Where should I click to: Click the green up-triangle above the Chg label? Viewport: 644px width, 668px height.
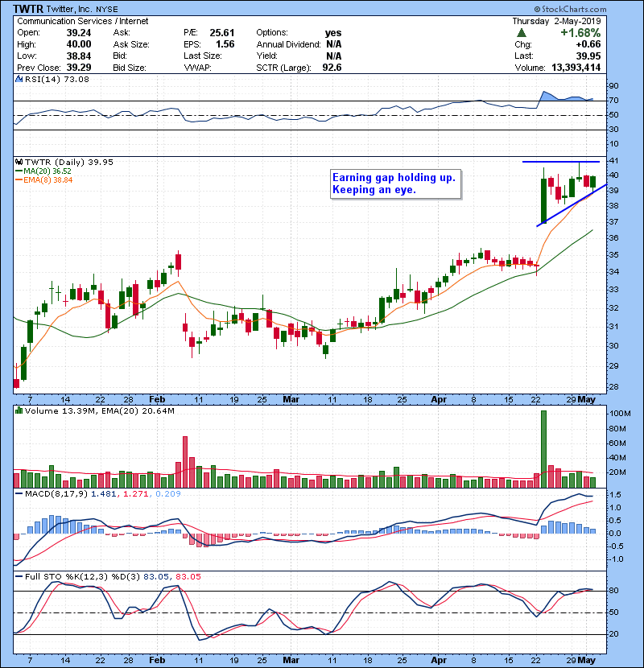(x=521, y=33)
